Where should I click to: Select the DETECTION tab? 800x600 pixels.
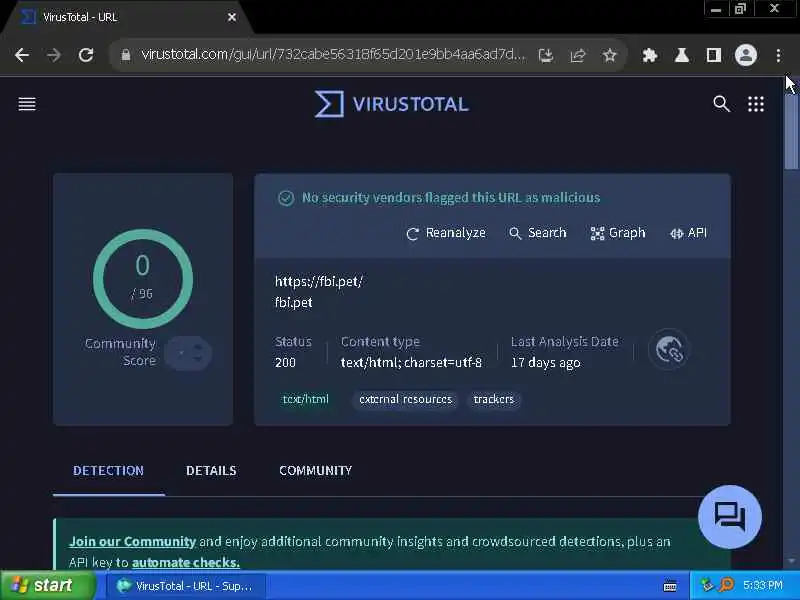coord(109,470)
